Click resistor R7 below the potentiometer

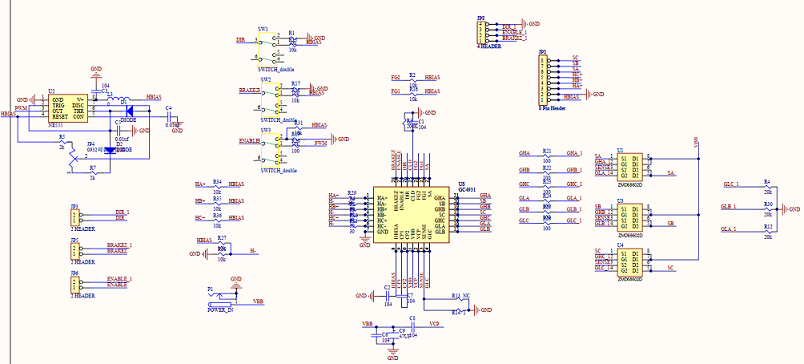pyautogui.click(x=92, y=172)
